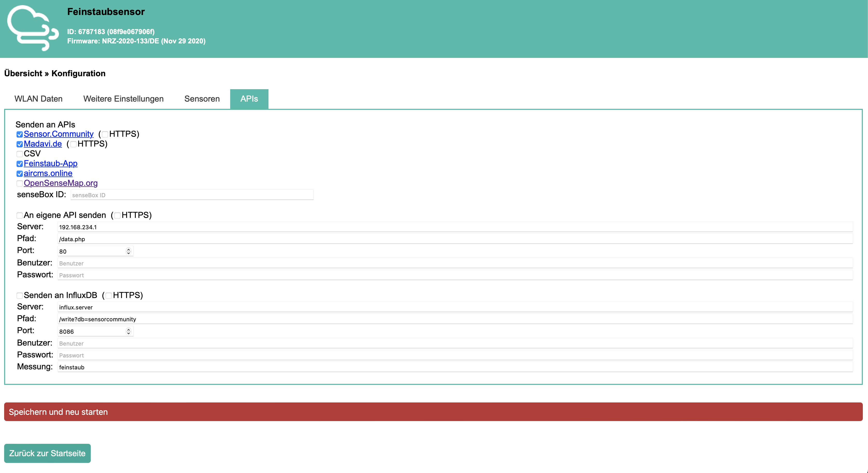Screen dimensions: 868x473
Task: Click the Feinstaub-App link icon
Action: [x=50, y=163]
